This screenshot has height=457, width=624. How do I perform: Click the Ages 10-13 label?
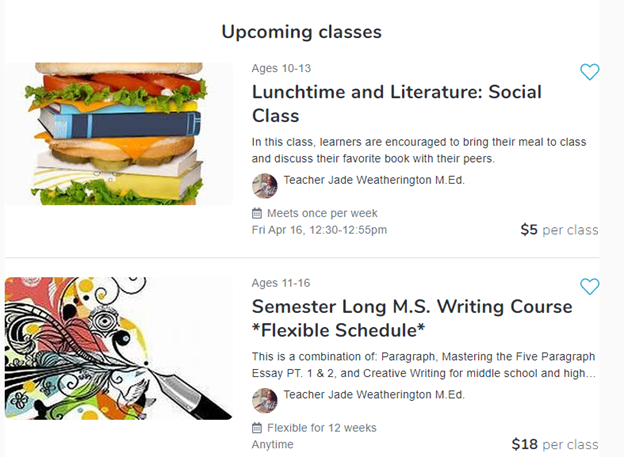(281, 68)
